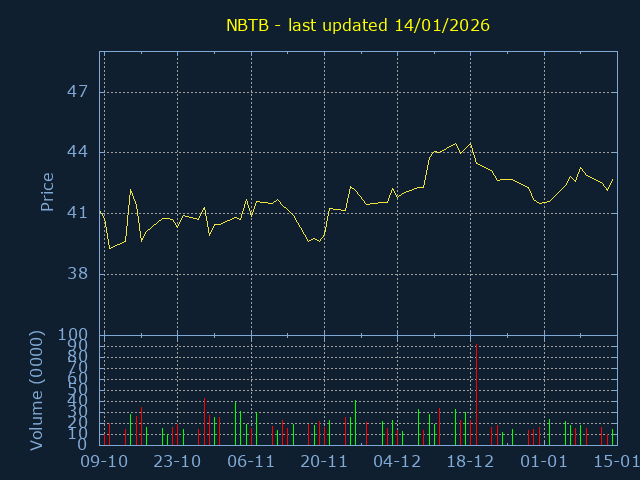Click the 23-10 date label
This screenshot has width=640, height=480.
pos(177,462)
